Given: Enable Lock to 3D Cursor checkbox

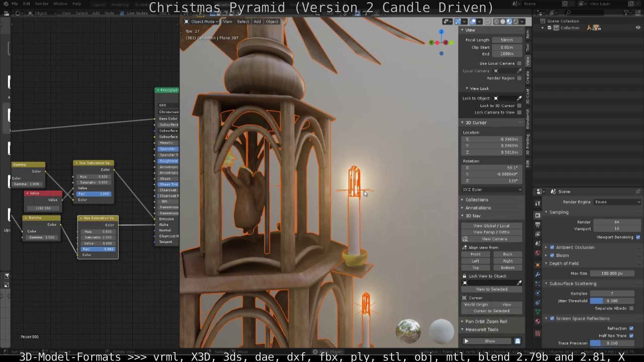Looking at the screenshot, I should 519,106.
